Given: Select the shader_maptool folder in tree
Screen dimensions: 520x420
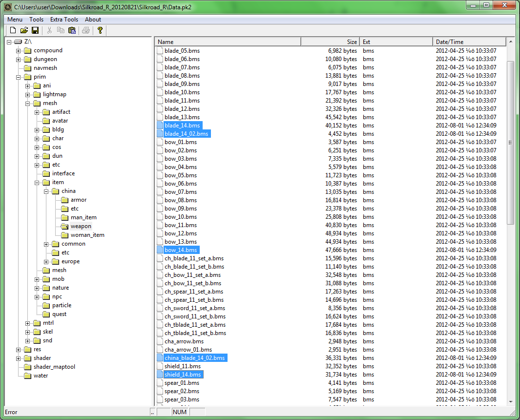Looking at the screenshot, I should [x=54, y=367].
